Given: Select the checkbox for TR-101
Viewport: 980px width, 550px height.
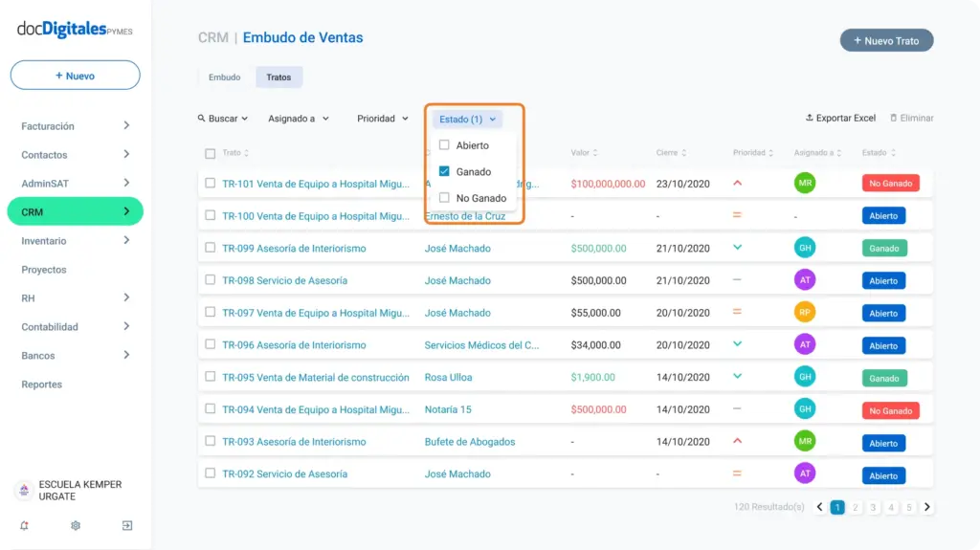Looking at the screenshot, I should click(210, 183).
